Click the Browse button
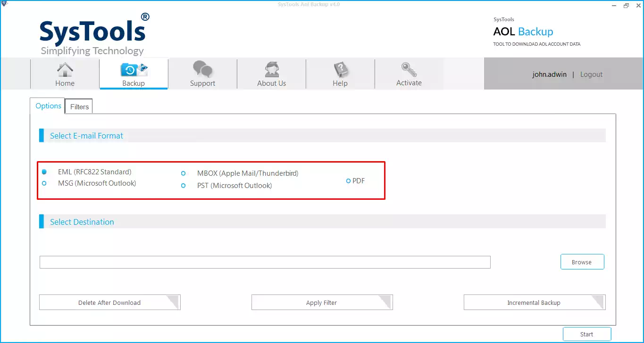The height and width of the screenshot is (343, 644). [582, 262]
